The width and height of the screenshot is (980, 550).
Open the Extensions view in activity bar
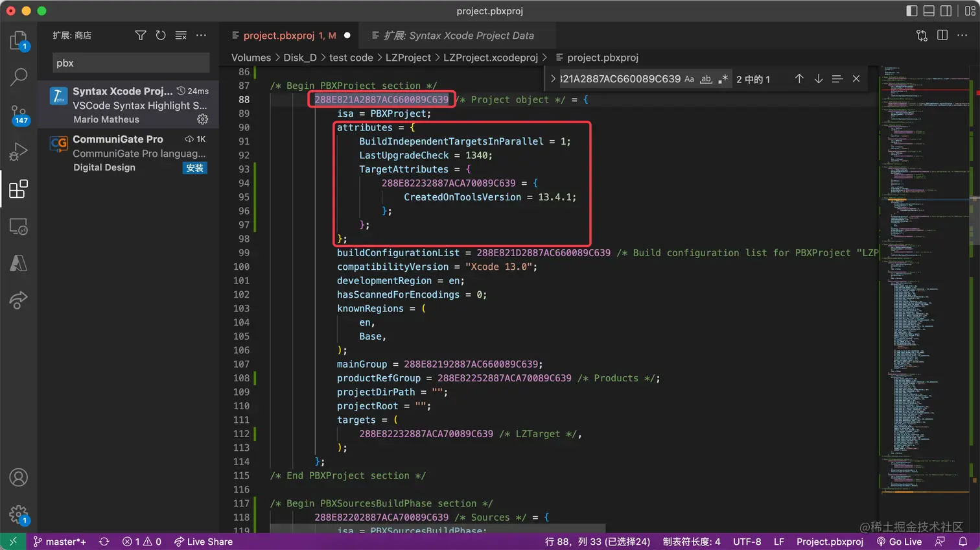point(19,189)
